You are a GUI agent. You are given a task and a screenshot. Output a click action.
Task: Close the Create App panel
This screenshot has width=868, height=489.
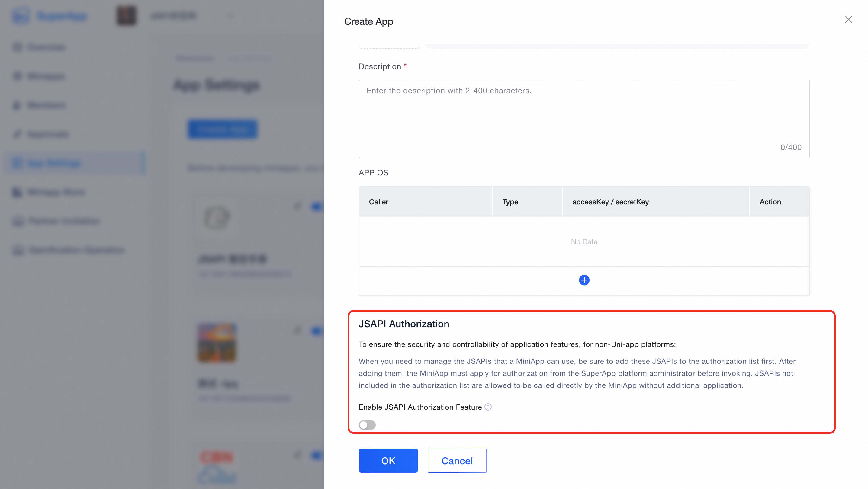coord(848,20)
